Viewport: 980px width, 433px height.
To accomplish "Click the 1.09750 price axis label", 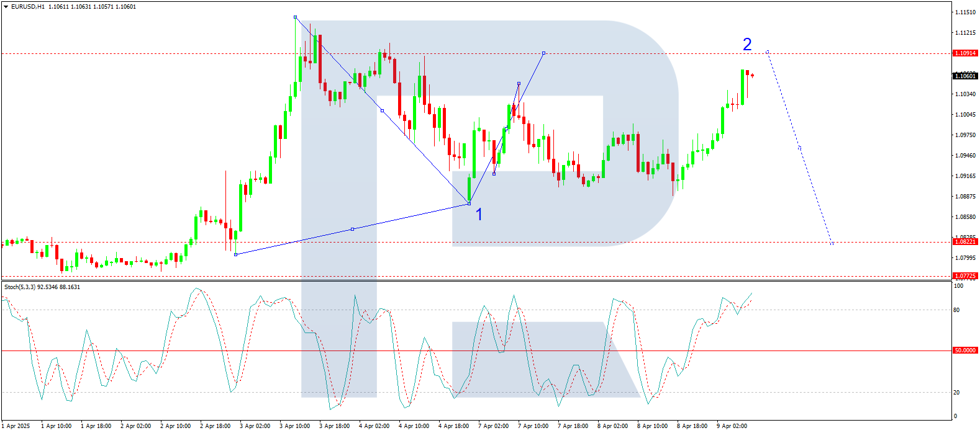I will 965,135.
